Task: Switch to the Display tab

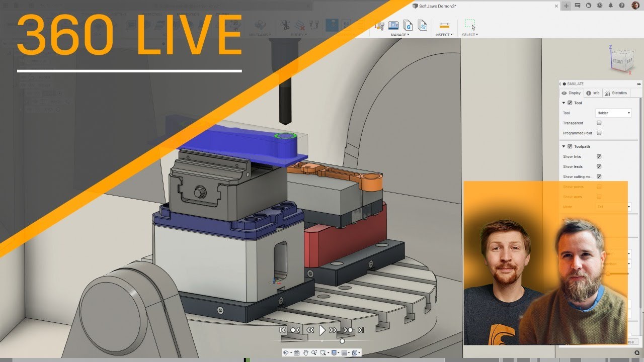Action: [x=571, y=93]
